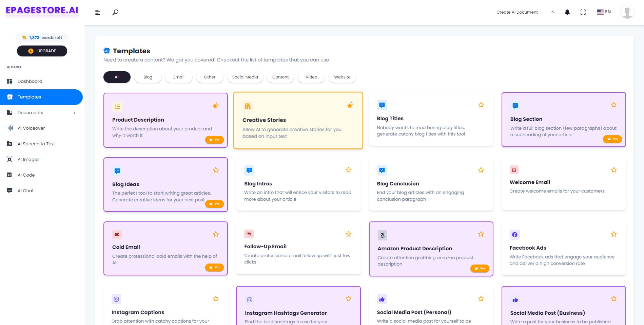Viewport: 644px width, 325px height.
Task: Click the Creative Stories books icon
Action: coord(248,106)
